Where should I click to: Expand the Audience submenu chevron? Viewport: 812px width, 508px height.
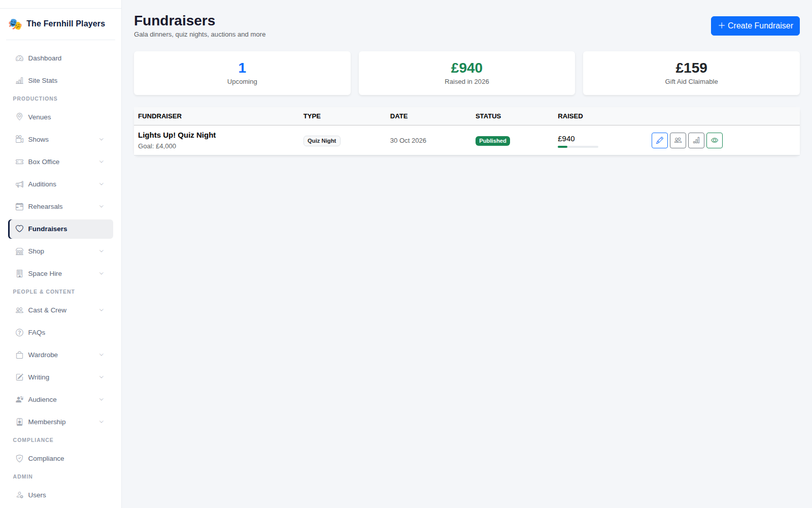pos(101,399)
